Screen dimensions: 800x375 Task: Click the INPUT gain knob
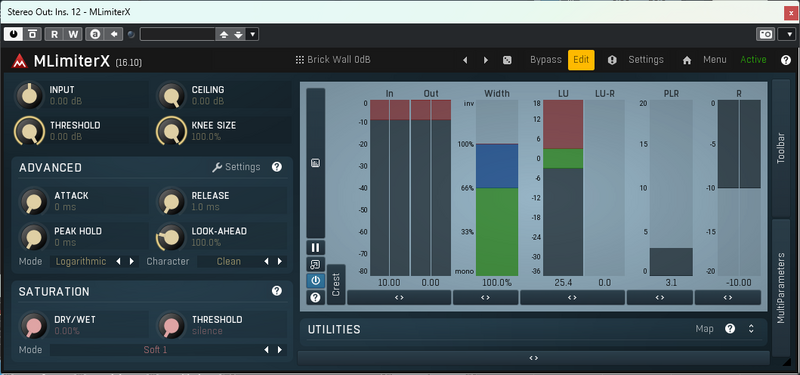pos(30,95)
